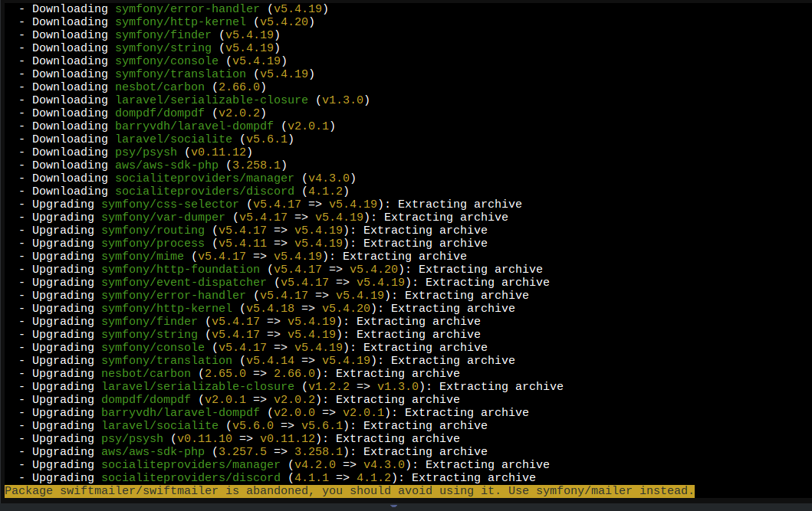Click the version range '2.65.0 => 2.66.0'
The width and height of the screenshot is (812, 511).
point(259,373)
